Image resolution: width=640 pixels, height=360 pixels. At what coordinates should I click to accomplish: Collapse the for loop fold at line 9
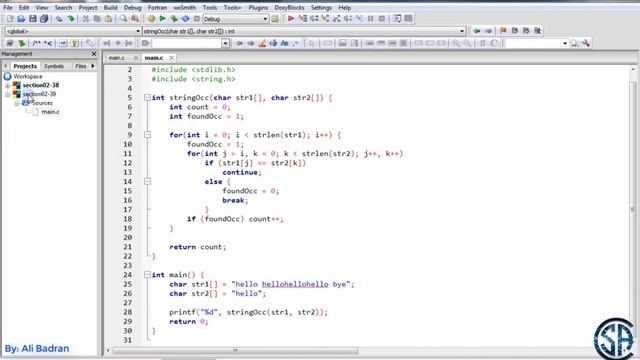pos(147,135)
